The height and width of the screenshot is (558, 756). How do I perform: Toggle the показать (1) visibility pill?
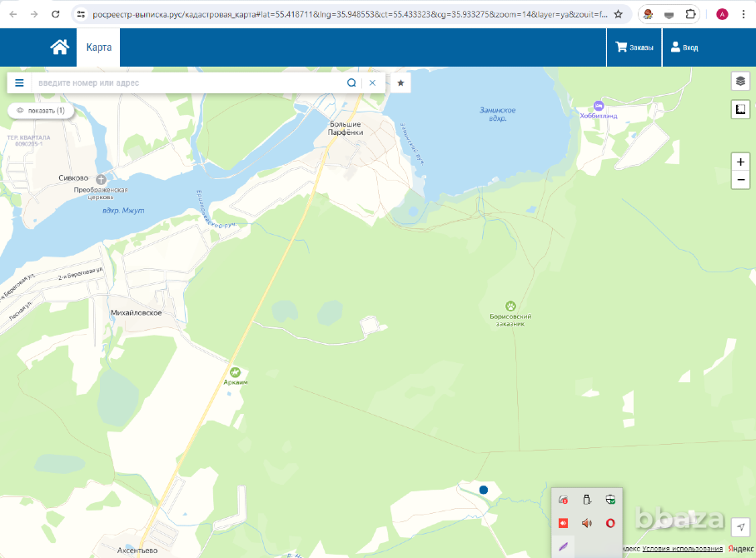point(41,110)
